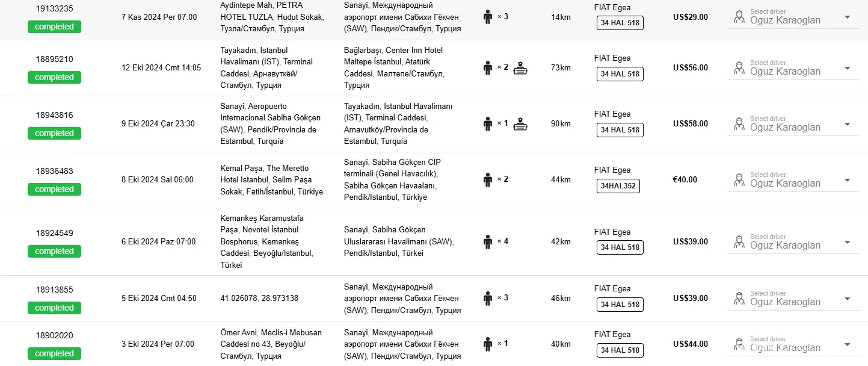868x366 pixels.
Task: Open driver dropdown arrow for booking 19133235
Action: (847, 17)
